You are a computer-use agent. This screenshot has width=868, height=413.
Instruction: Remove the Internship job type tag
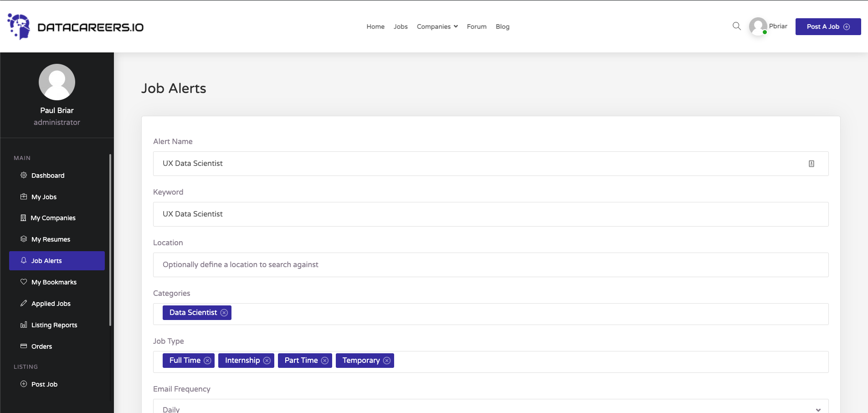267,361
